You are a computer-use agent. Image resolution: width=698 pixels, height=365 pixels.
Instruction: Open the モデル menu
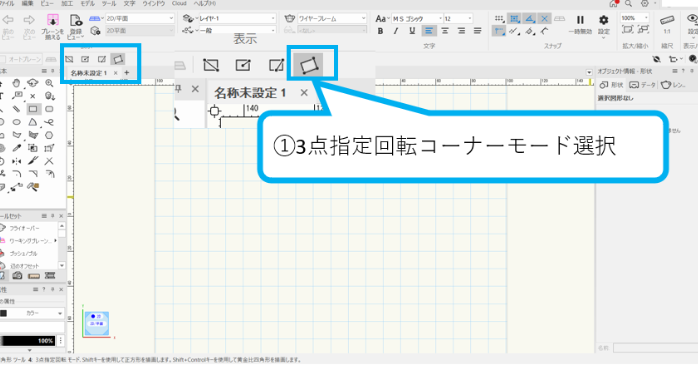coord(87,4)
